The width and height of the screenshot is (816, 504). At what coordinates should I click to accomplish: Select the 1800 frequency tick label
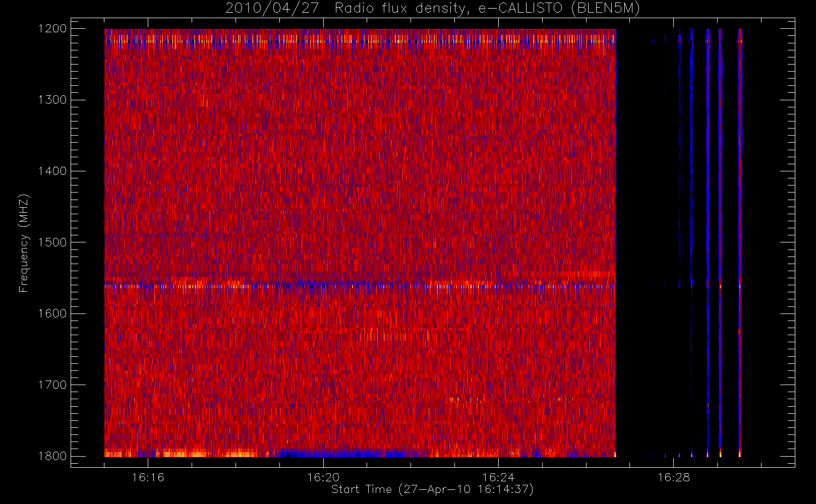click(x=52, y=456)
